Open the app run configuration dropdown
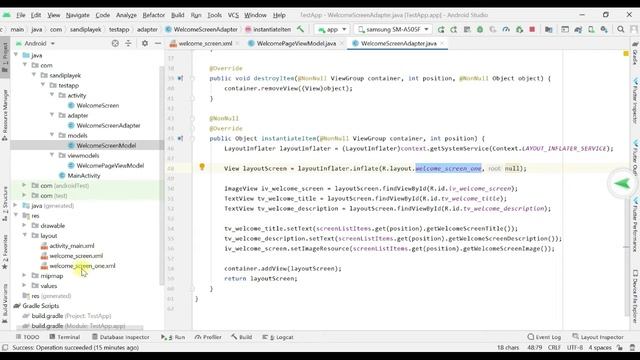640x360 pixels. tap(332, 29)
